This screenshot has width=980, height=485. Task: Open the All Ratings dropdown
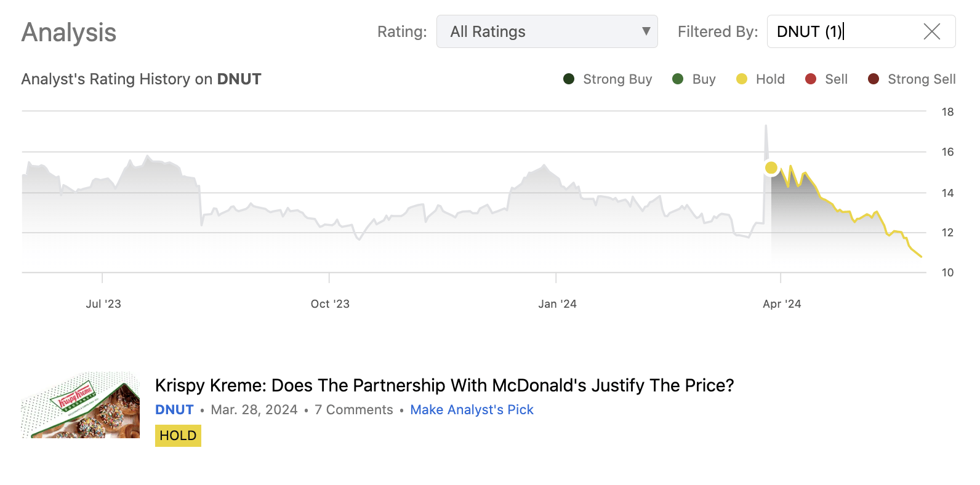547,31
